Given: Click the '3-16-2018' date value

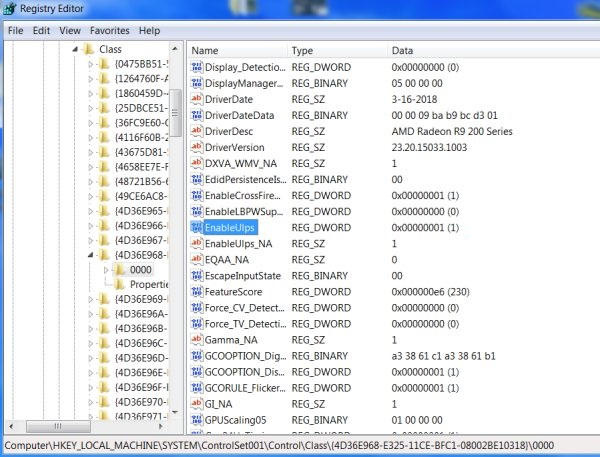Looking at the screenshot, I should pyautogui.click(x=414, y=100).
